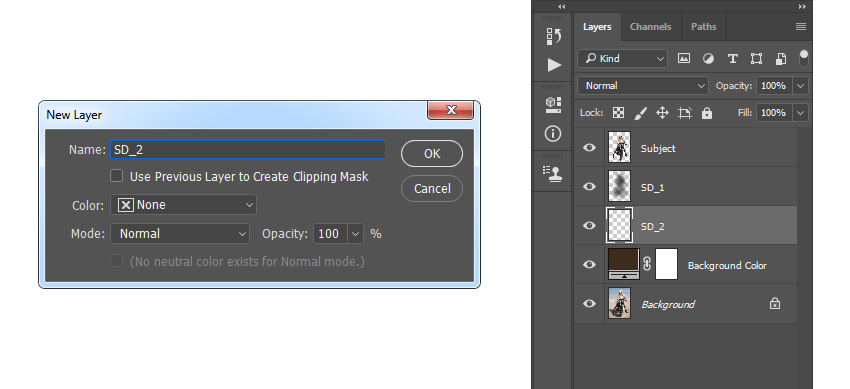This screenshot has height=389, width=850.
Task: Cancel the New Layer dialog
Action: tap(432, 189)
